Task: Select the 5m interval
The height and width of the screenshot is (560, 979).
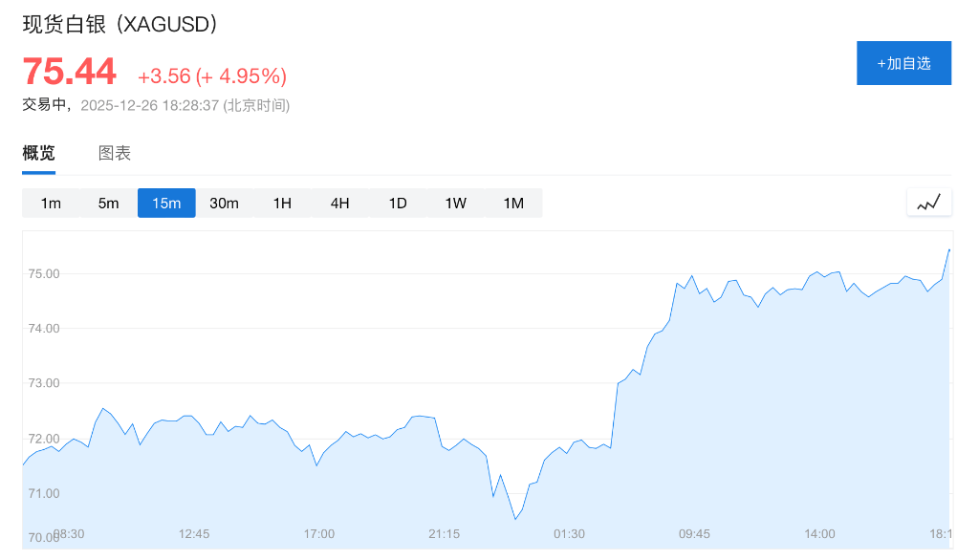Action: click(108, 203)
